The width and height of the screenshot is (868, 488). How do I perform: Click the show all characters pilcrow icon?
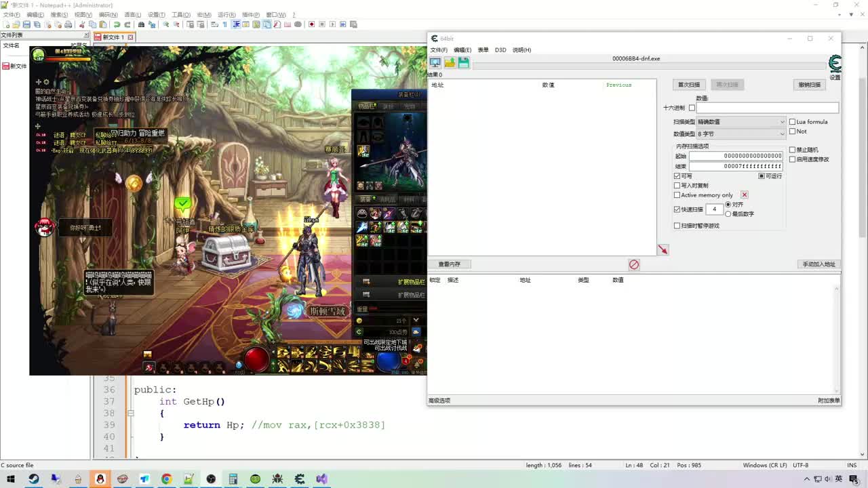225,24
